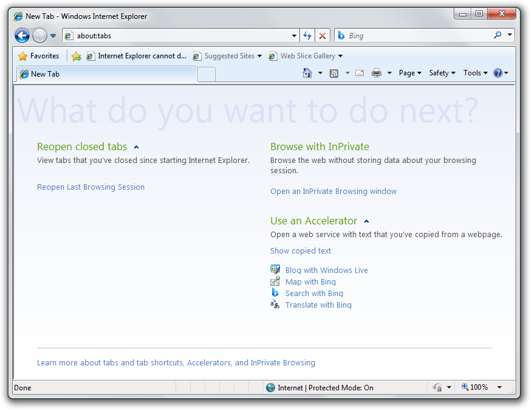532x411 pixels.
Task: Click the blue Help icon
Action: pyautogui.click(x=498, y=73)
